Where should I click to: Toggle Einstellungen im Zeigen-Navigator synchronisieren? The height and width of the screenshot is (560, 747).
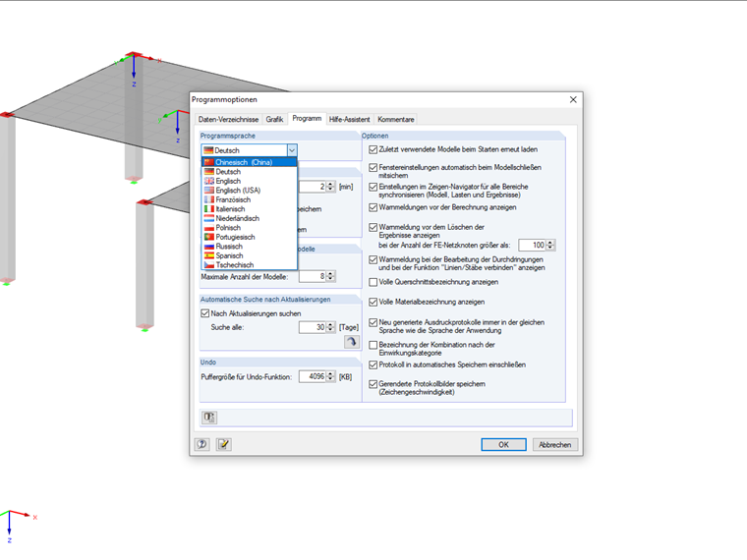pos(373,187)
